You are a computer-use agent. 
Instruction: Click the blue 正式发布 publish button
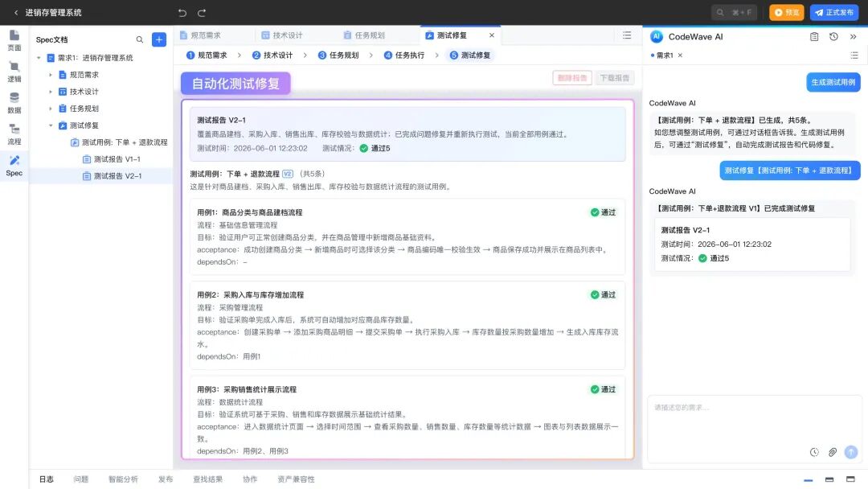833,12
